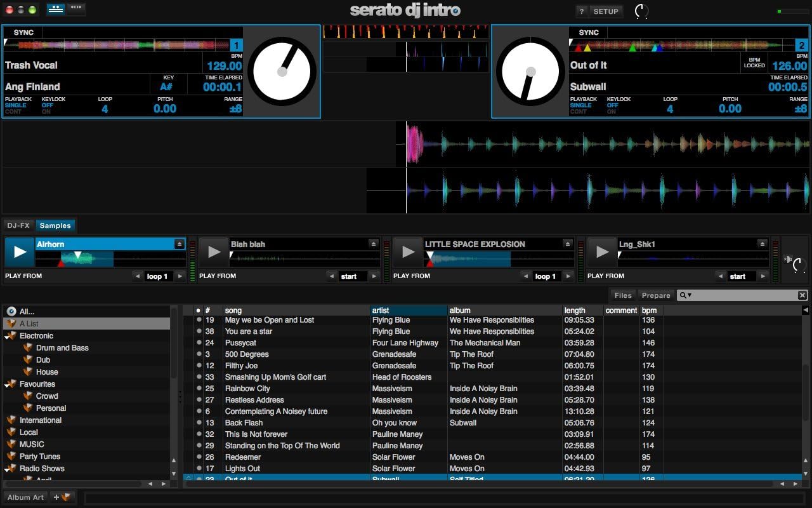Screen dimensions: 812x508
Task: Click the Prepare button
Action: [x=656, y=295]
